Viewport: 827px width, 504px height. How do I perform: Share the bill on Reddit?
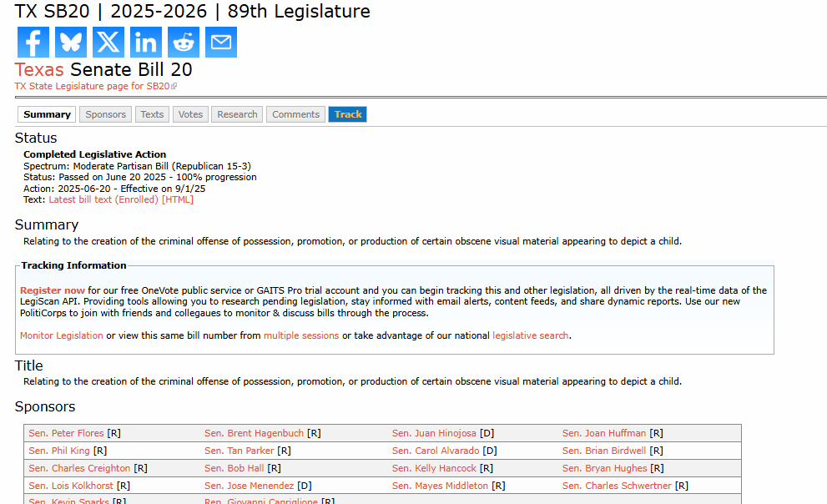tap(184, 43)
